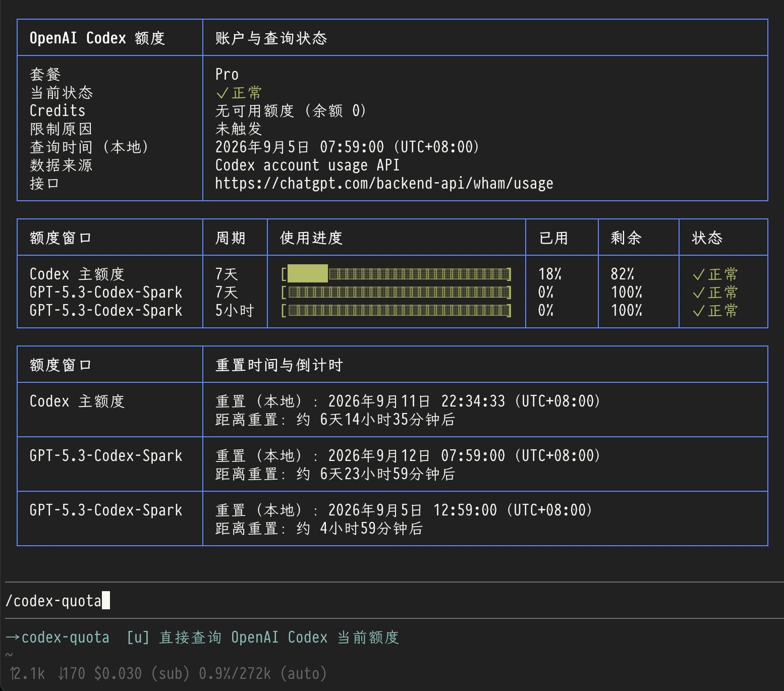784x691 pixels.
Task: Click the "使用进度" column header
Action: [311, 238]
